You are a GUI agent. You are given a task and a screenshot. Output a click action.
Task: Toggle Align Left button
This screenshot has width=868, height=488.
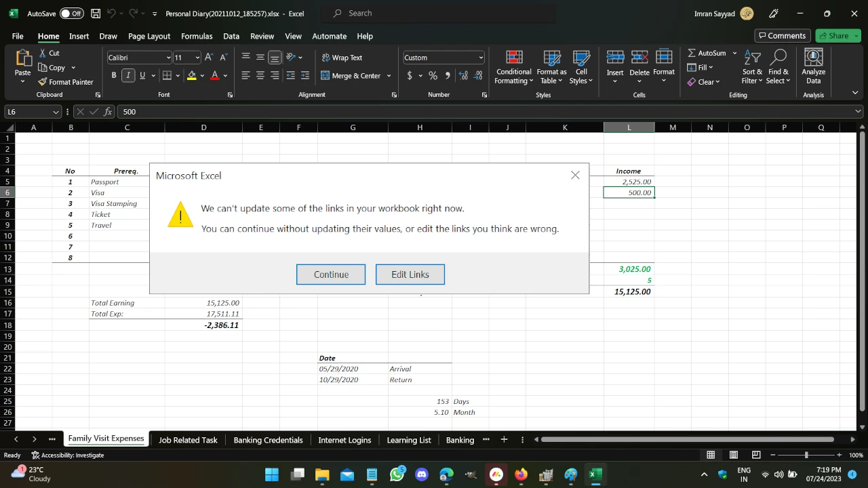pos(246,76)
